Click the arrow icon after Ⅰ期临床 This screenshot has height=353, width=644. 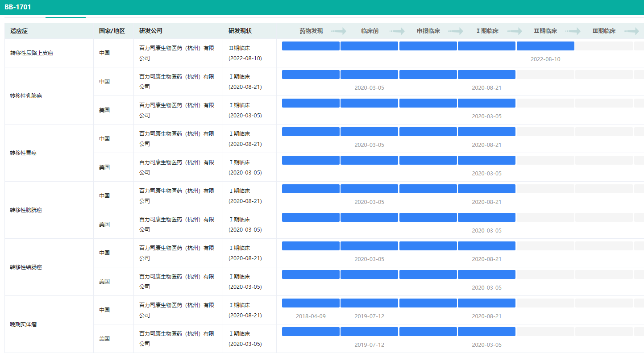pyautogui.click(x=514, y=31)
